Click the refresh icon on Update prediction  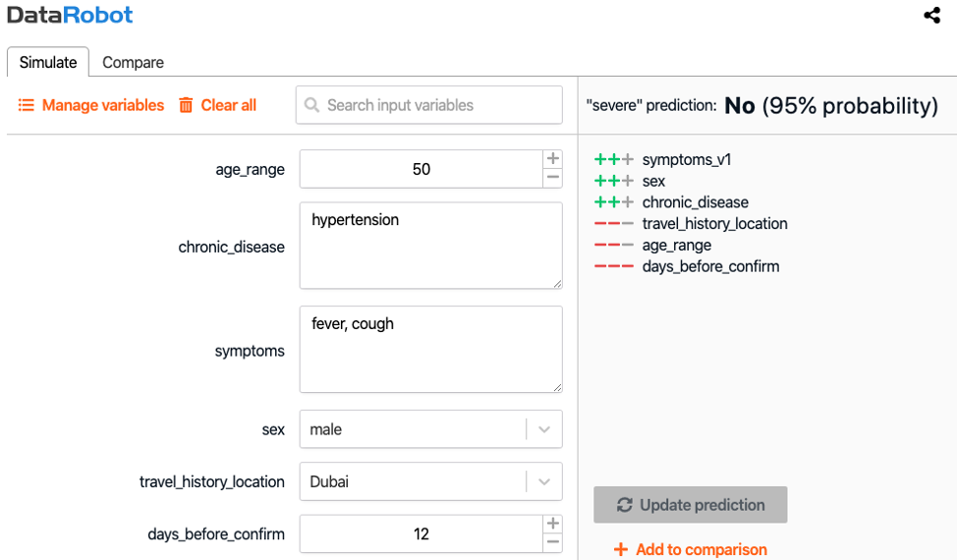[x=624, y=505]
